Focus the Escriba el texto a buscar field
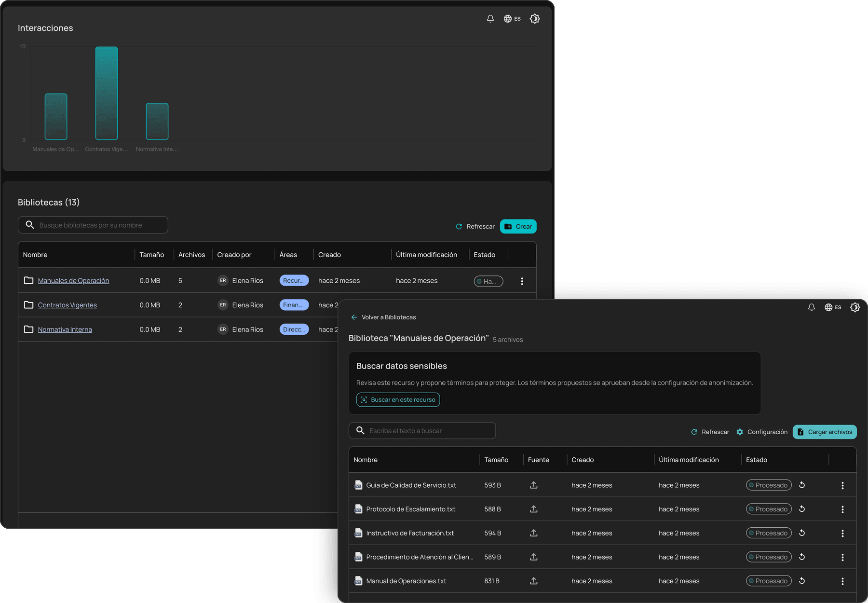The width and height of the screenshot is (868, 603). click(422, 431)
